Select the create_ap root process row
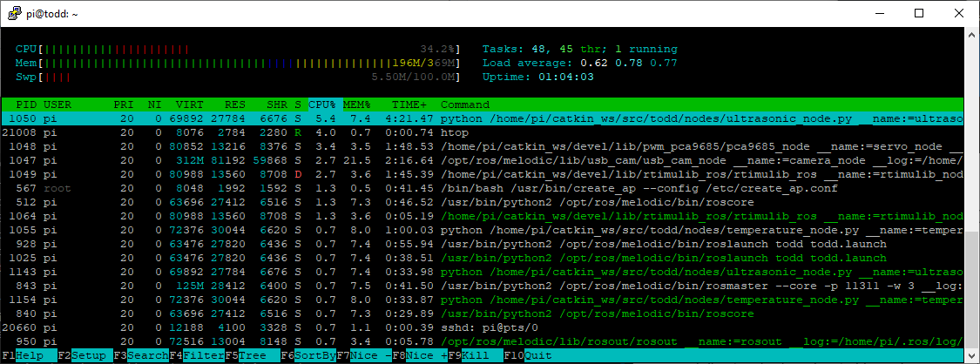The height and width of the screenshot is (364, 980). click(x=482, y=188)
